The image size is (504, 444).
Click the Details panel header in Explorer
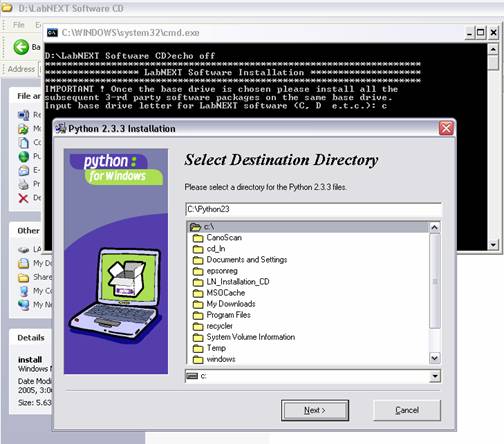coord(31,338)
